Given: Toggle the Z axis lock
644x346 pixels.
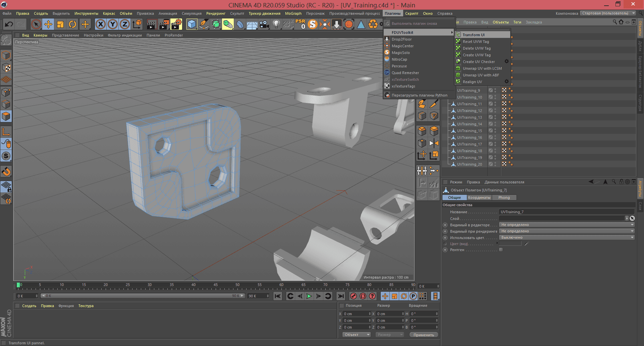Looking at the screenshot, I should (125, 24).
